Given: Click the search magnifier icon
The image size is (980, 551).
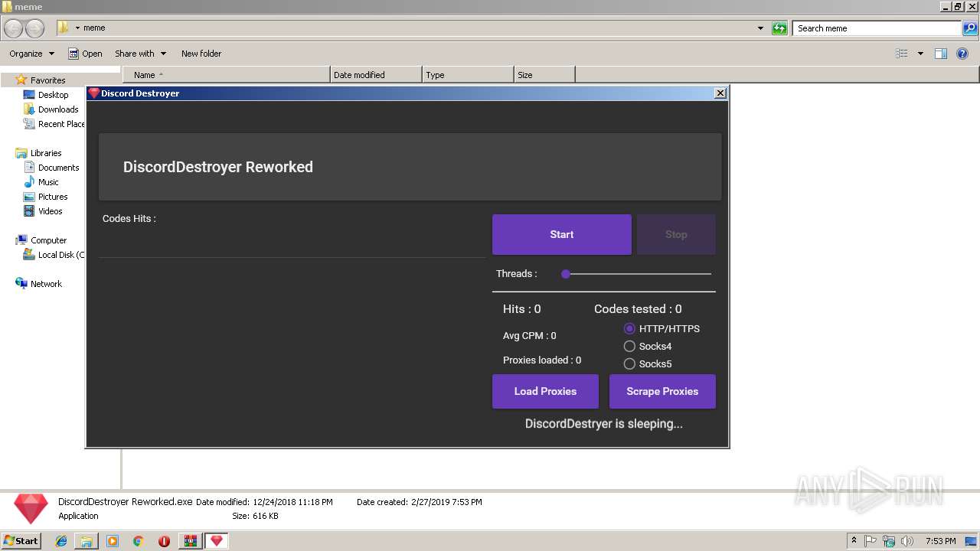Looking at the screenshot, I should coord(970,28).
